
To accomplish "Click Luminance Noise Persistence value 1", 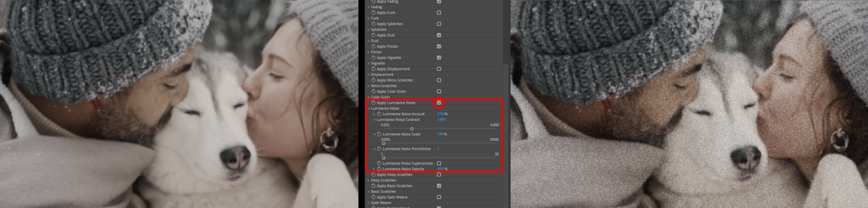I will [438, 148].
